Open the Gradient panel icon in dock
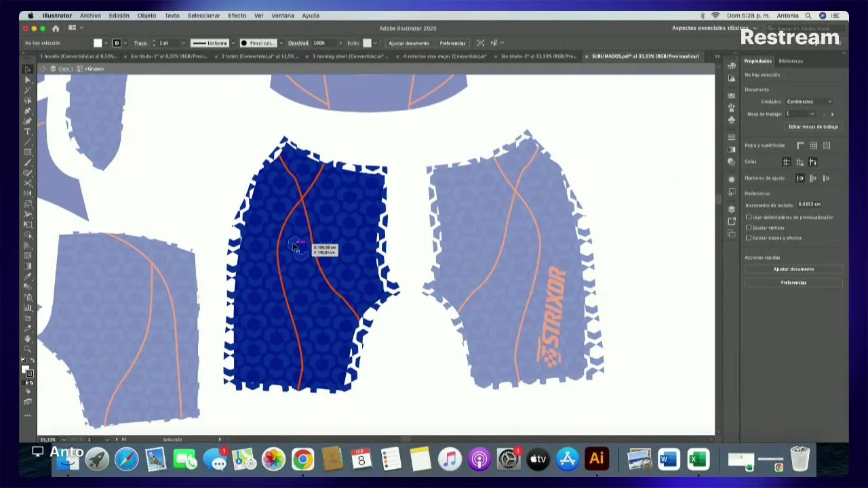Viewport: 868px width, 488px height. (732, 149)
